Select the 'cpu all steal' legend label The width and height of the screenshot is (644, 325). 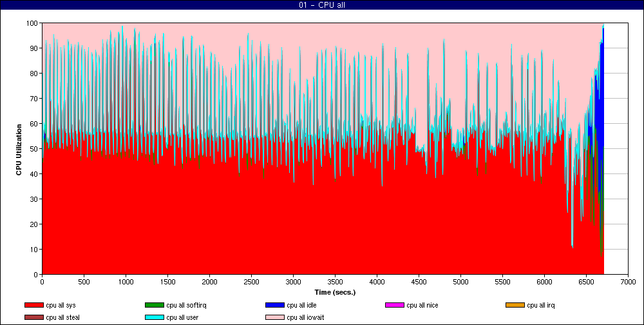62,318
